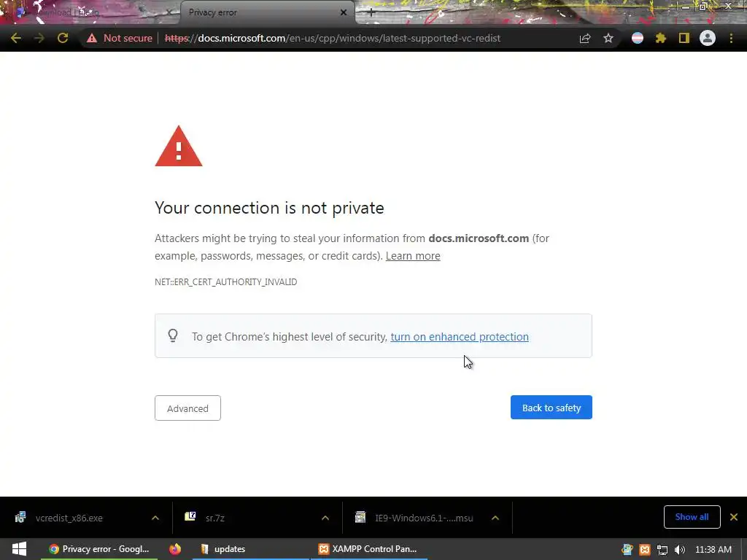Open the striped extension icon in toolbar

638,38
